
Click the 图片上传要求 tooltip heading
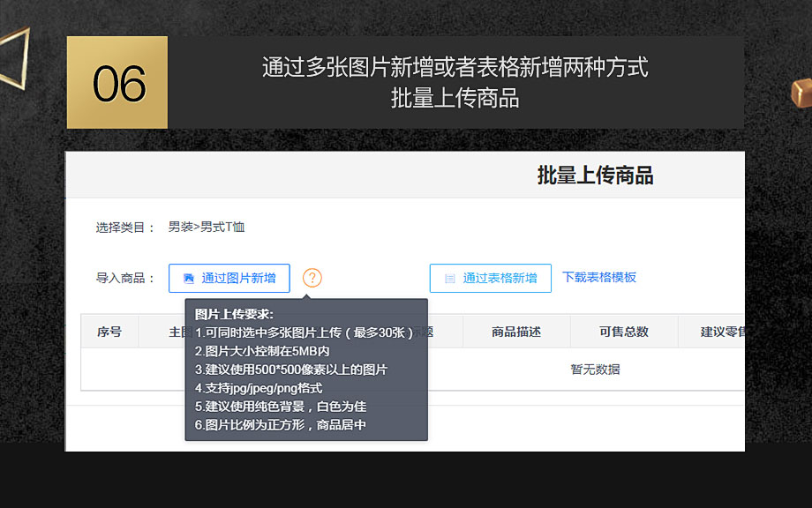(235, 314)
